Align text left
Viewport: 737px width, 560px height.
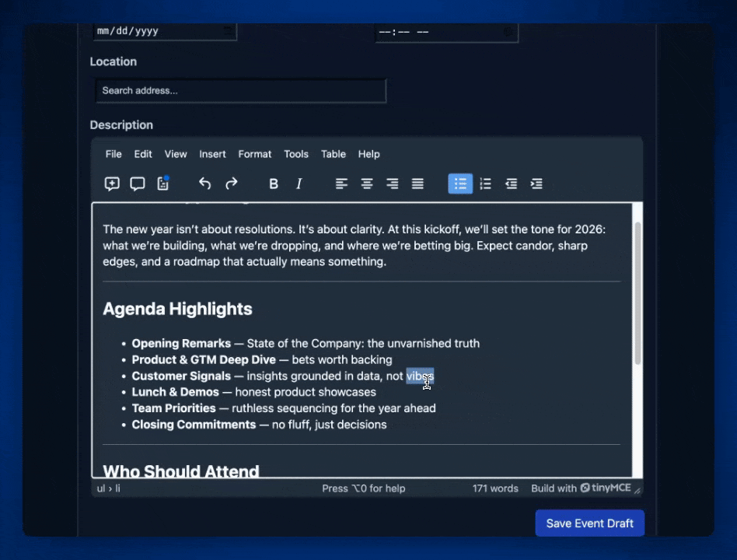click(x=341, y=184)
